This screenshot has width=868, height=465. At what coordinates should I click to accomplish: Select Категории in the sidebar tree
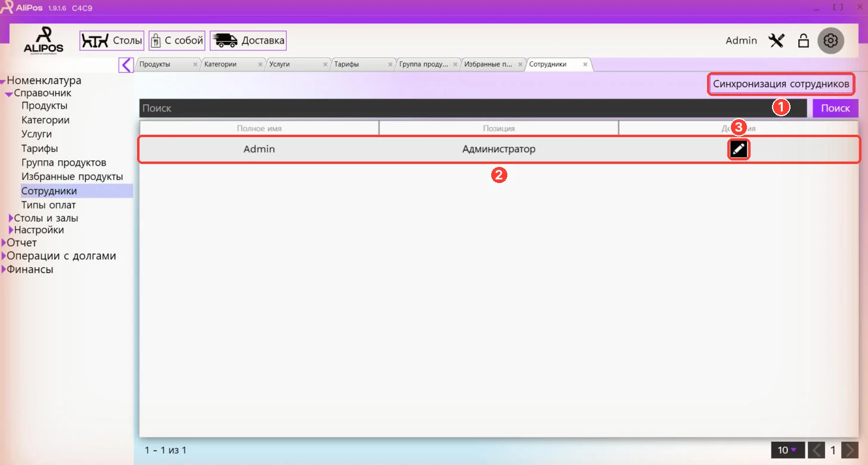45,120
